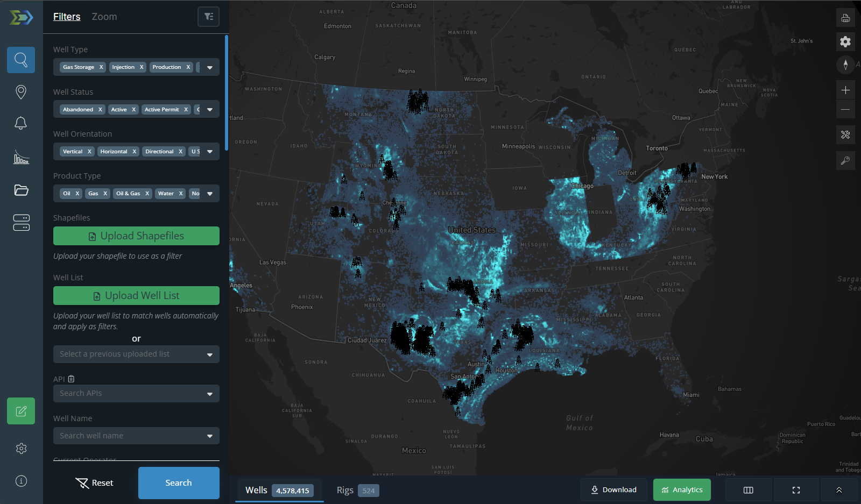Remove the Injection well type chip
The width and height of the screenshot is (861, 504).
(x=142, y=67)
